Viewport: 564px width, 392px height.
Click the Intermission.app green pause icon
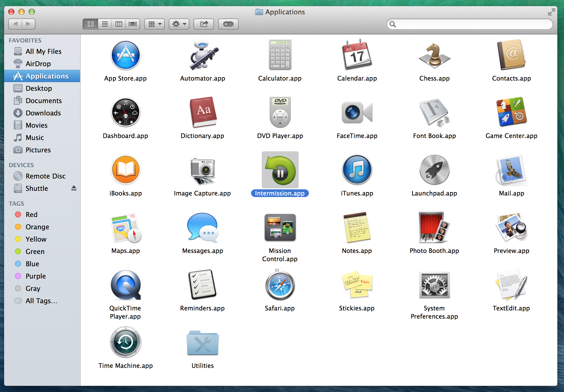(280, 170)
